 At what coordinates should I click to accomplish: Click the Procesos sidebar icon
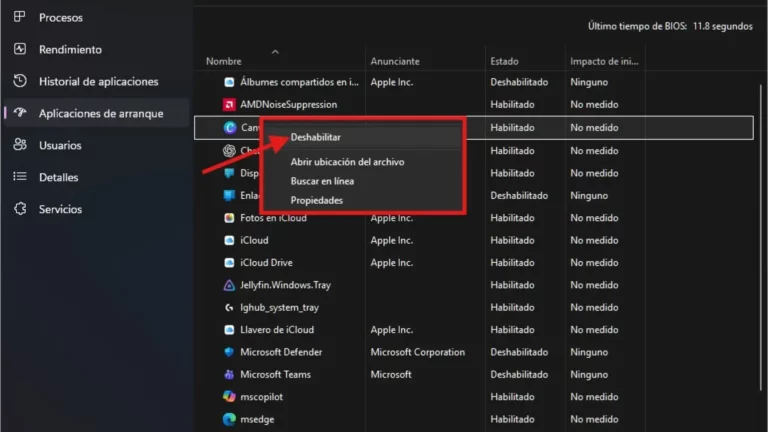click(x=20, y=17)
